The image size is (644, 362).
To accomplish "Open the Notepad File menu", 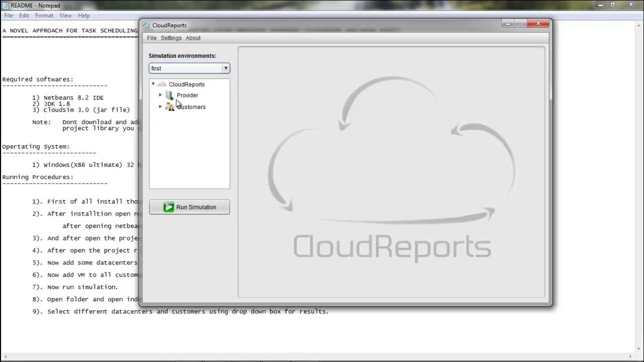I will tap(9, 16).
